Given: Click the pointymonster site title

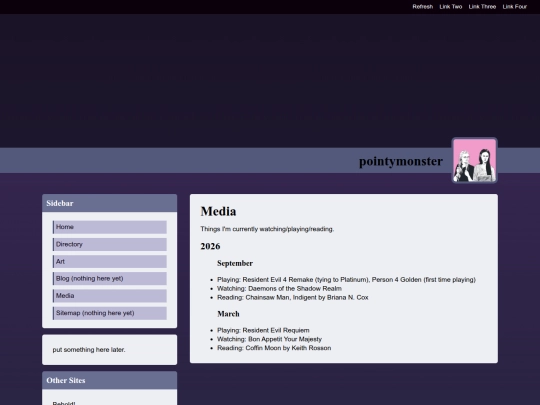Looking at the screenshot, I should pyautogui.click(x=401, y=161).
